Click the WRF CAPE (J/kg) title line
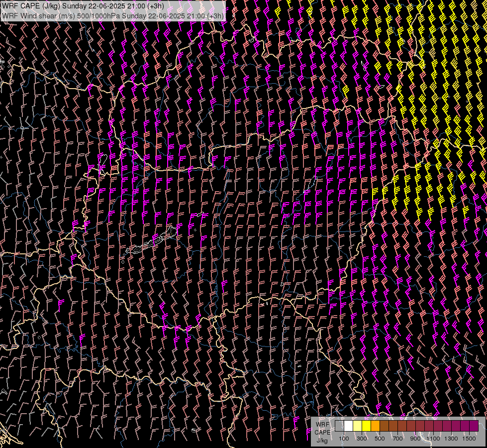Image resolution: width=487 pixels, height=448 pixels. coord(83,6)
